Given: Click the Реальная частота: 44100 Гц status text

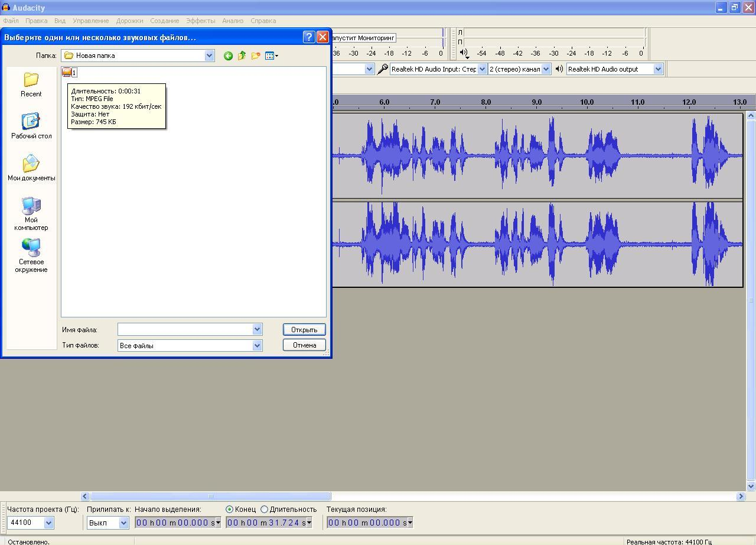Looking at the screenshot, I should click(x=669, y=541).
